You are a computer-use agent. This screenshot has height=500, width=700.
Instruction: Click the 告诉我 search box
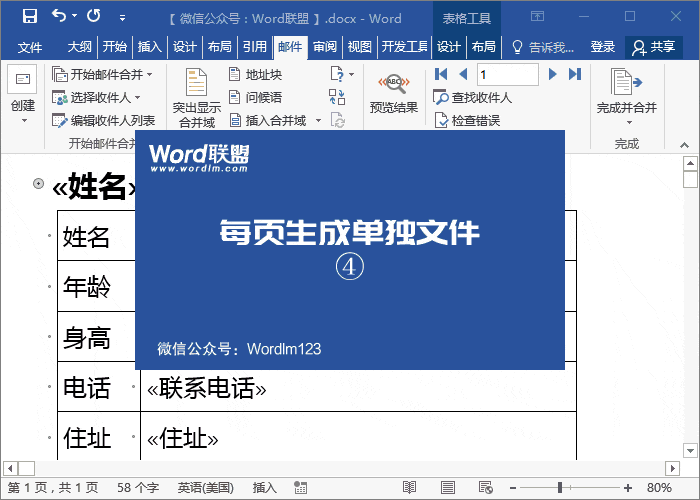543,47
